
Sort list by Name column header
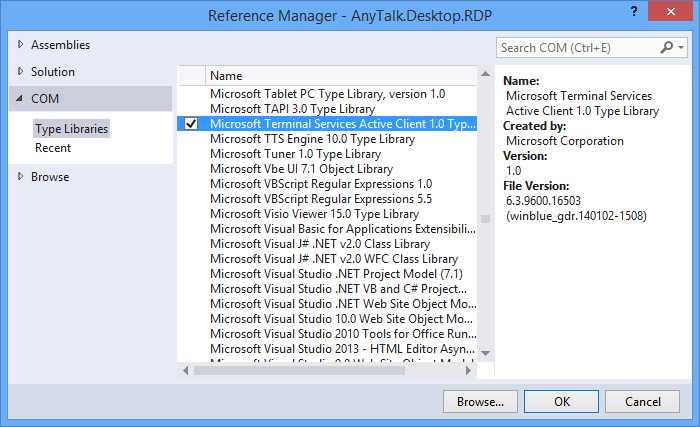pos(342,75)
